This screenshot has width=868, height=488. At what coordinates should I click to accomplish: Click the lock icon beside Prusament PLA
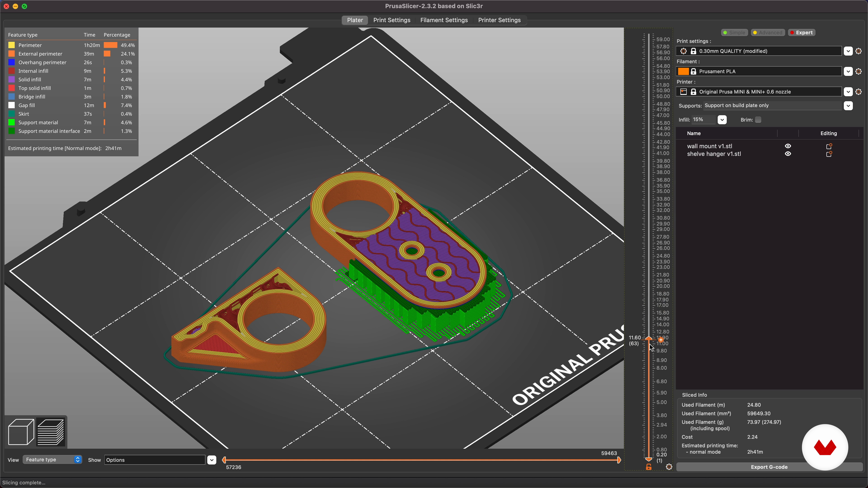693,71
